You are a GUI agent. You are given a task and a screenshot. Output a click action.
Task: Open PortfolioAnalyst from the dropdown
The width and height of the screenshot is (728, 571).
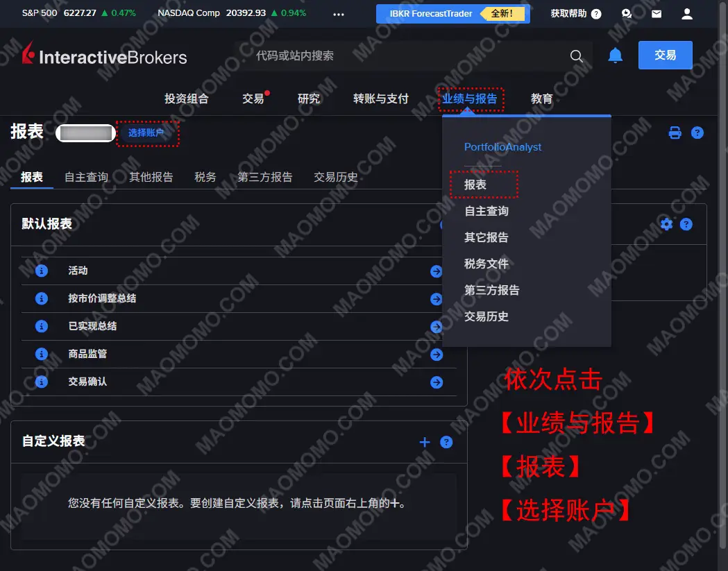tap(502, 147)
